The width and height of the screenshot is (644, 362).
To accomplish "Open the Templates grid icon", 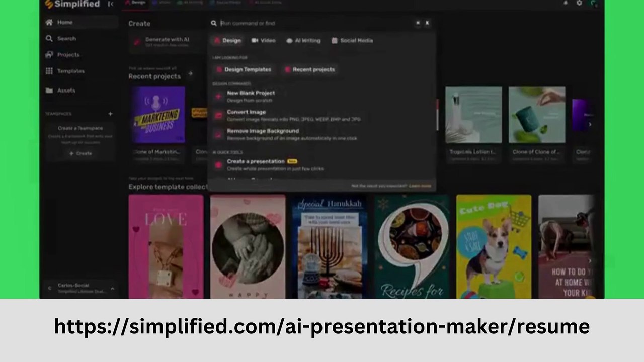I will click(x=49, y=71).
